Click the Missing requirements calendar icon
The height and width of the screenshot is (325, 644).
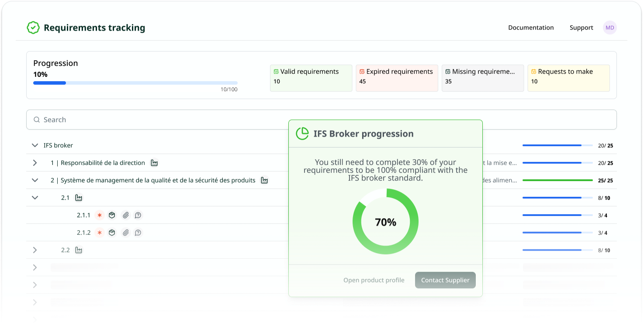[448, 72]
